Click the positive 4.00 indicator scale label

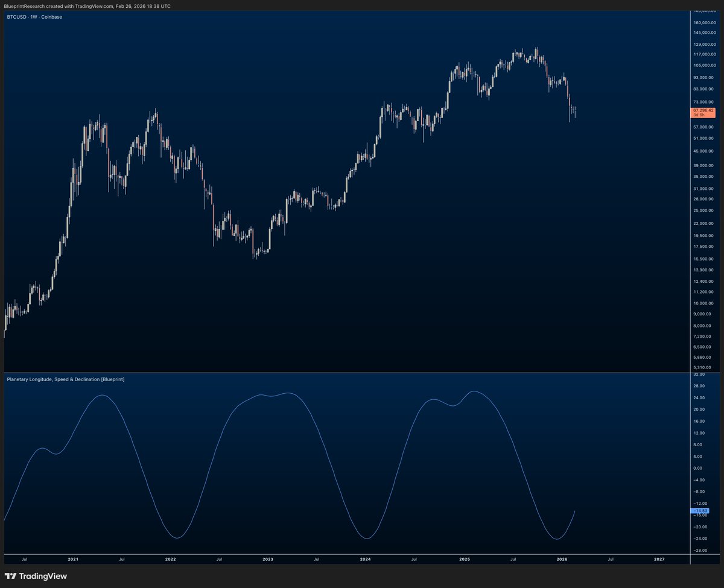(x=699, y=457)
